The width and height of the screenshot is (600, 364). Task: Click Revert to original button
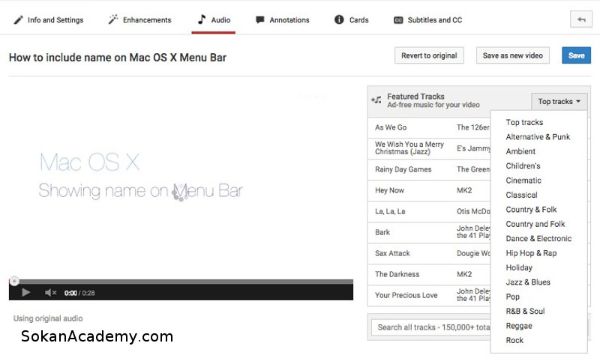[430, 55]
